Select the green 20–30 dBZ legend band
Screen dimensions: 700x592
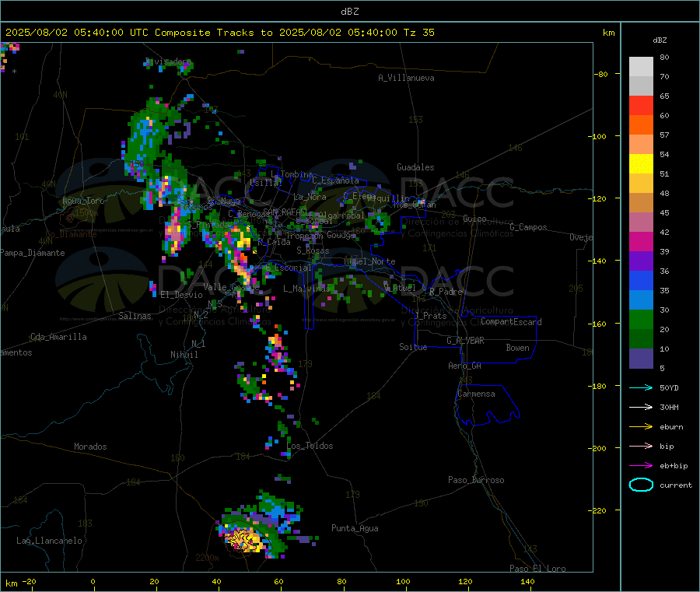(641, 320)
